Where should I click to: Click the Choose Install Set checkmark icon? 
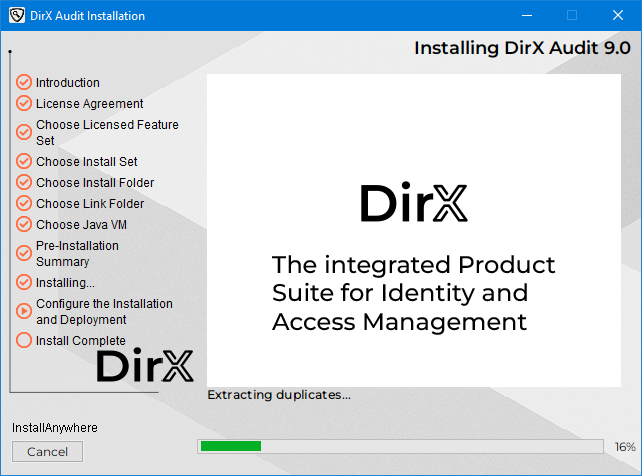pyautogui.click(x=24, y=161)
